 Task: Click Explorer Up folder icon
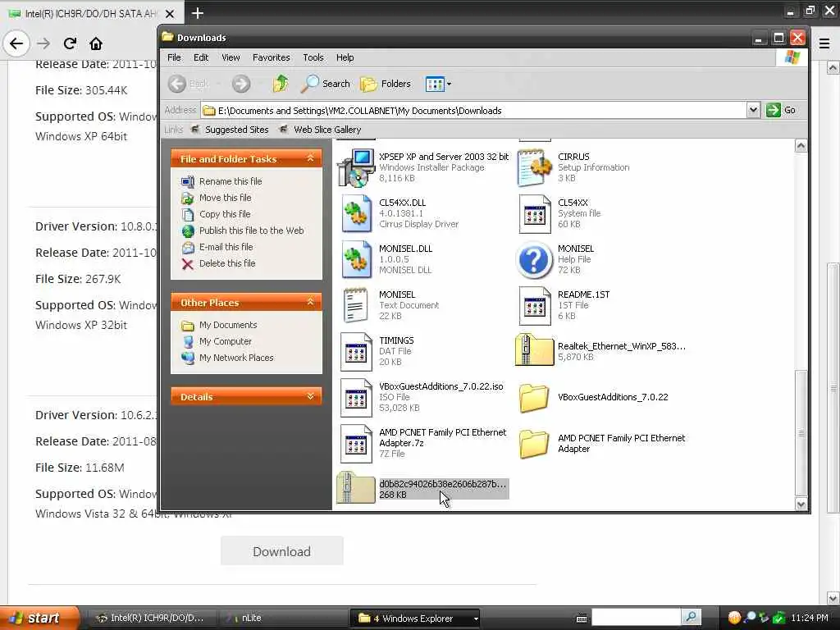click(x=281, y=84)
